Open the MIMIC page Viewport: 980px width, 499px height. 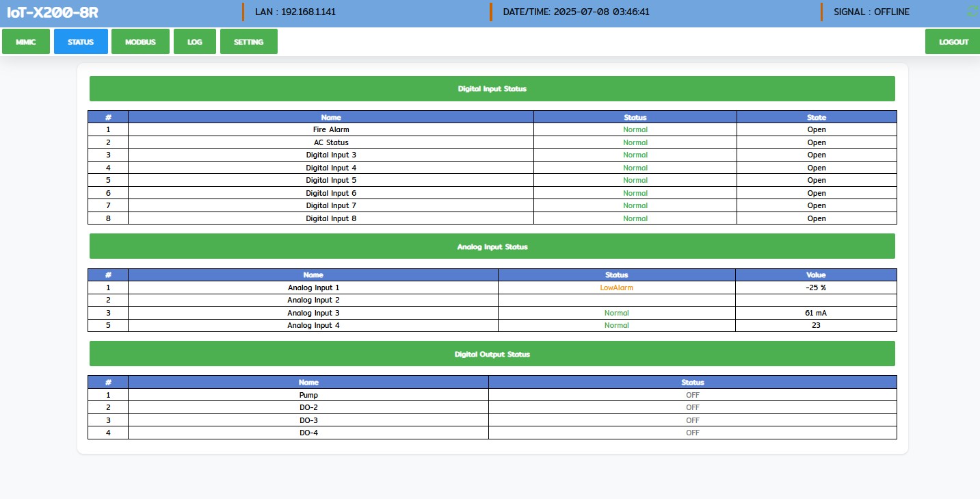pos(26,42)
